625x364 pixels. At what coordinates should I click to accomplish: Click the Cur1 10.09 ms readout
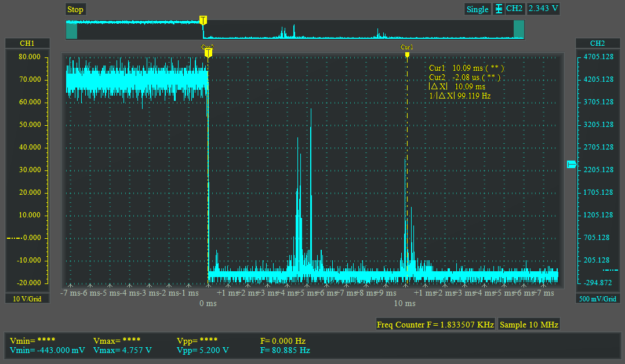(x=467, y=68)
